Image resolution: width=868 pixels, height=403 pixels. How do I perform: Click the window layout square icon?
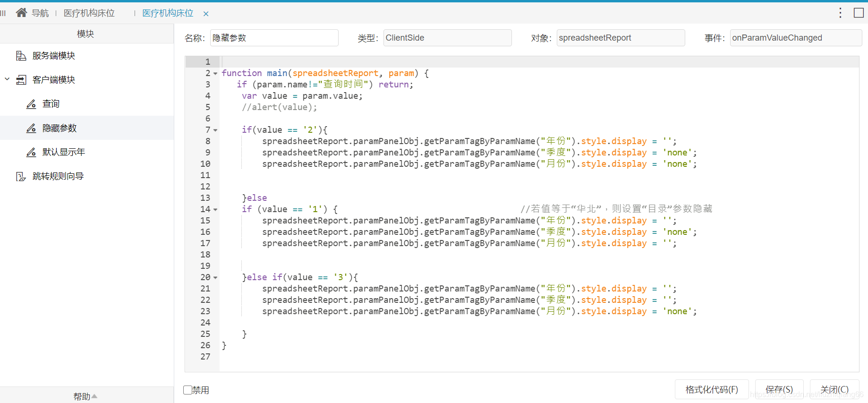coord(859,13)
